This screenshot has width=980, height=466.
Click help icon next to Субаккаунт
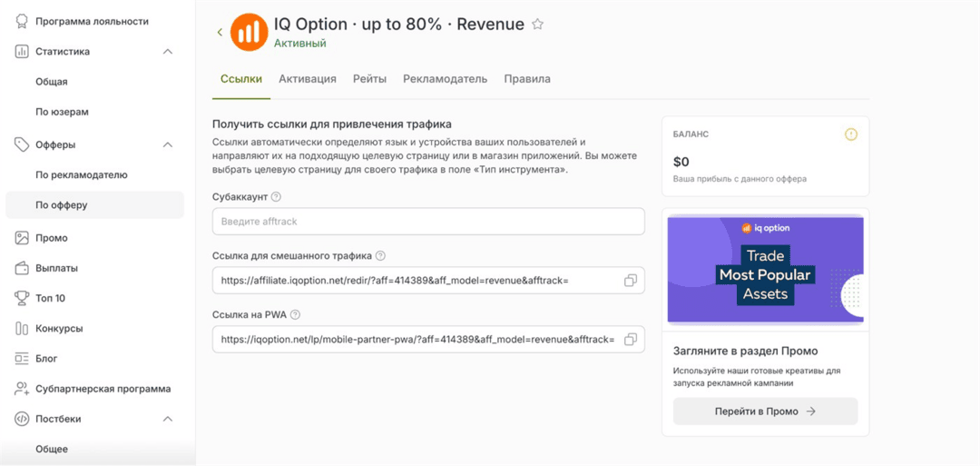(276, 196)
